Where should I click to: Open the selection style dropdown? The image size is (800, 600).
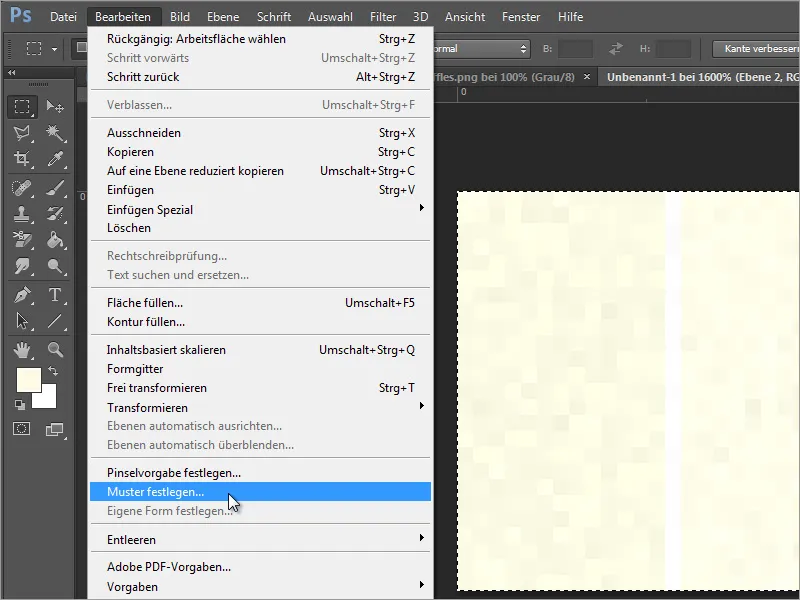(481, 49)
